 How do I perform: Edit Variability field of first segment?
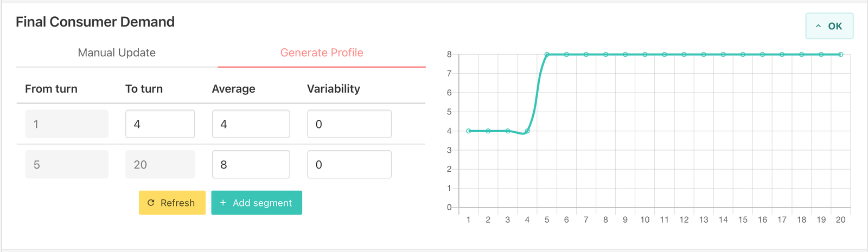tap(349, 124)
